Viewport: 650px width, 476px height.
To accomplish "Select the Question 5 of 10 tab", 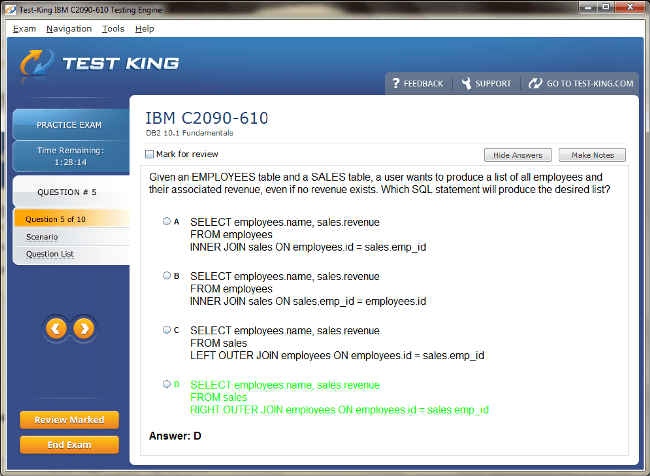I will coord(72,219).
